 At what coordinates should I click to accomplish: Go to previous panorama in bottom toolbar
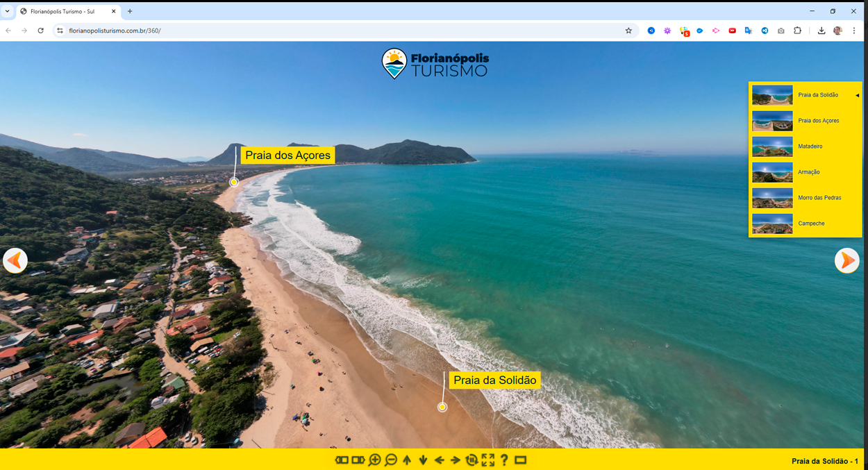click(x=342, y=460)
